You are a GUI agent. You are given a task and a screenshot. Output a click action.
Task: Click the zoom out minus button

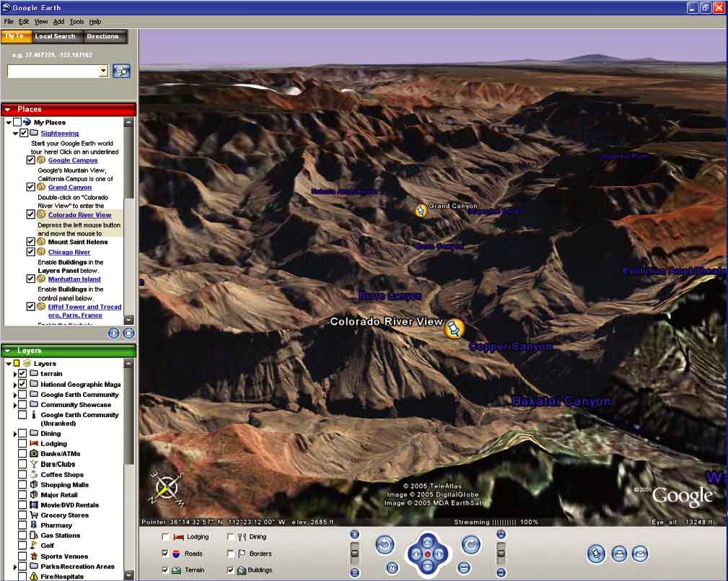coord(355,572)
